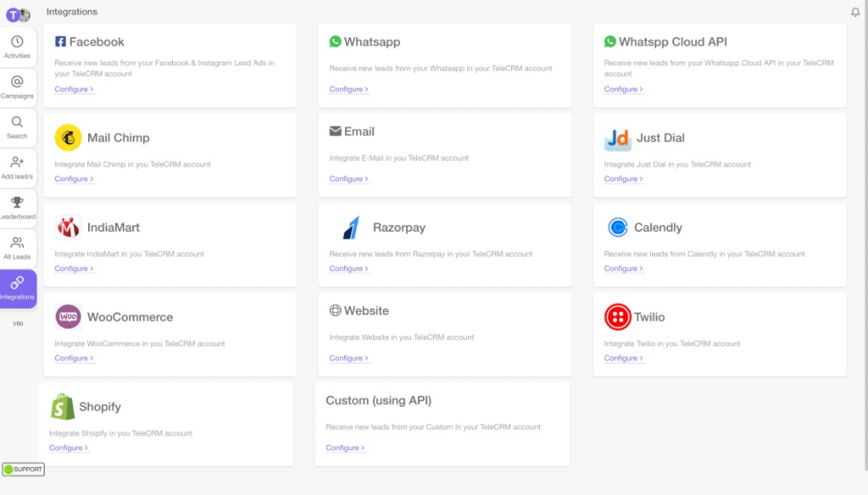Screen dimensions: 868x495
Task: Open the notification bell at top right
Action: tap(855, 11)
